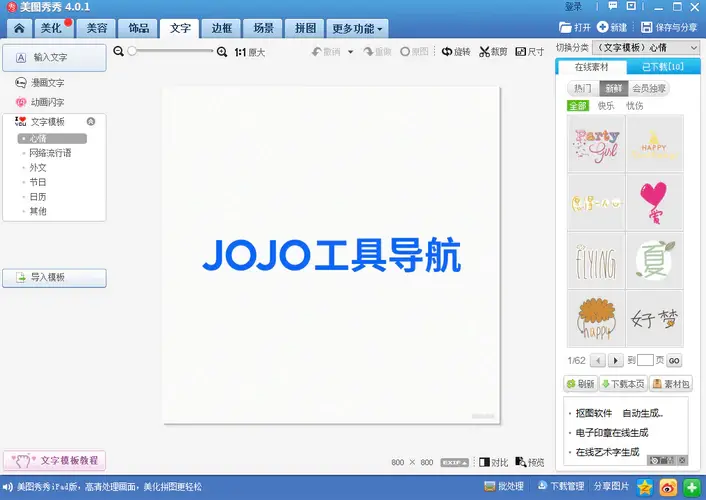Image resolution: width=706 pixels, height=500 pixels.
Task: Click the 原图 original image button
Action: (x=414, y=52)
